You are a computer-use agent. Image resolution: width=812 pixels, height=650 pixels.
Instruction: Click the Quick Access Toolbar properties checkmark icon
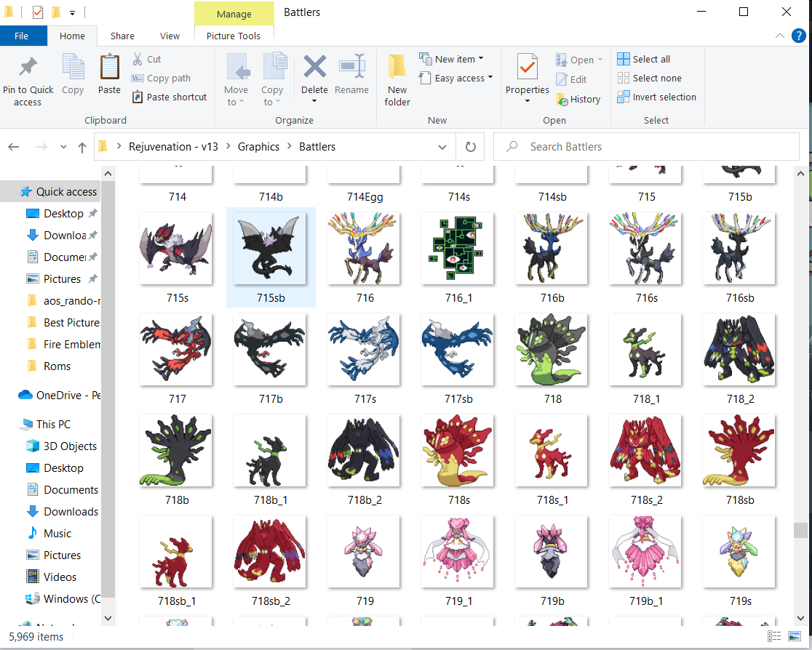coord(38,12)
